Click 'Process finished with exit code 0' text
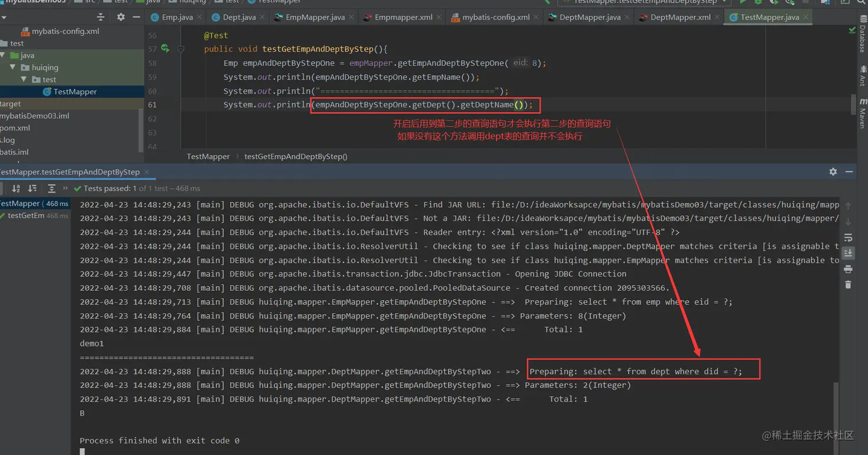868x455 pixels. point(160,441)
